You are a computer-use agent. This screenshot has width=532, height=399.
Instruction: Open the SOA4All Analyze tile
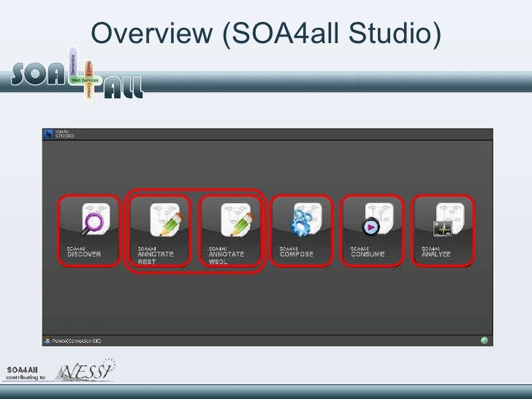pyautogui.click(x=443, y=231)
